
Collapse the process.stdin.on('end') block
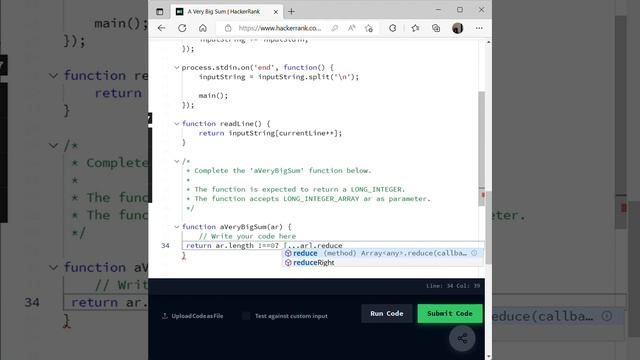(177, 67)
